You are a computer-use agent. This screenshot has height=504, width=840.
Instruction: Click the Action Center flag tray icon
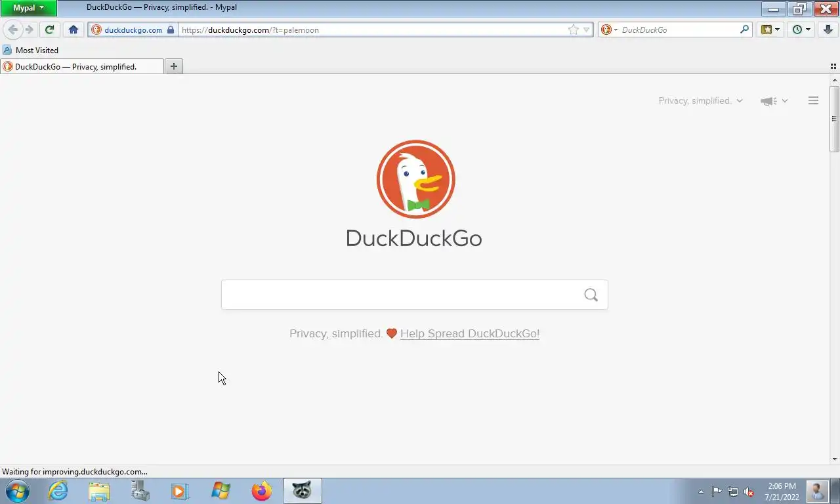(x=717, y=492)
